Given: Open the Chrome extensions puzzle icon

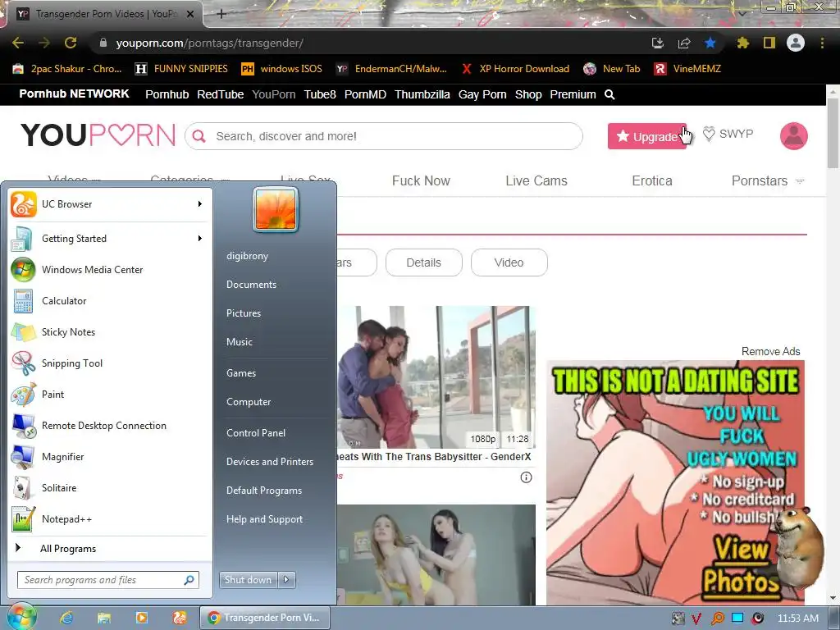Looking at the screenshot, I should click(743, 43).
